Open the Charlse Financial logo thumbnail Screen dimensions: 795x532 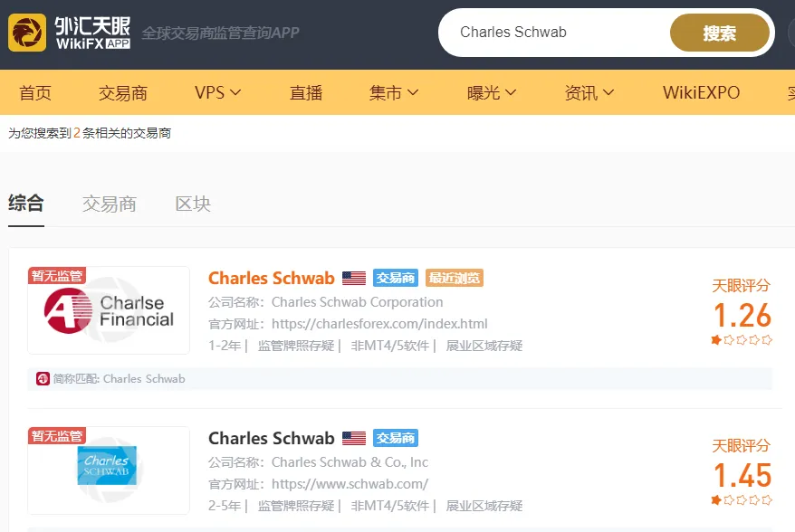click(x=109, y=310)
